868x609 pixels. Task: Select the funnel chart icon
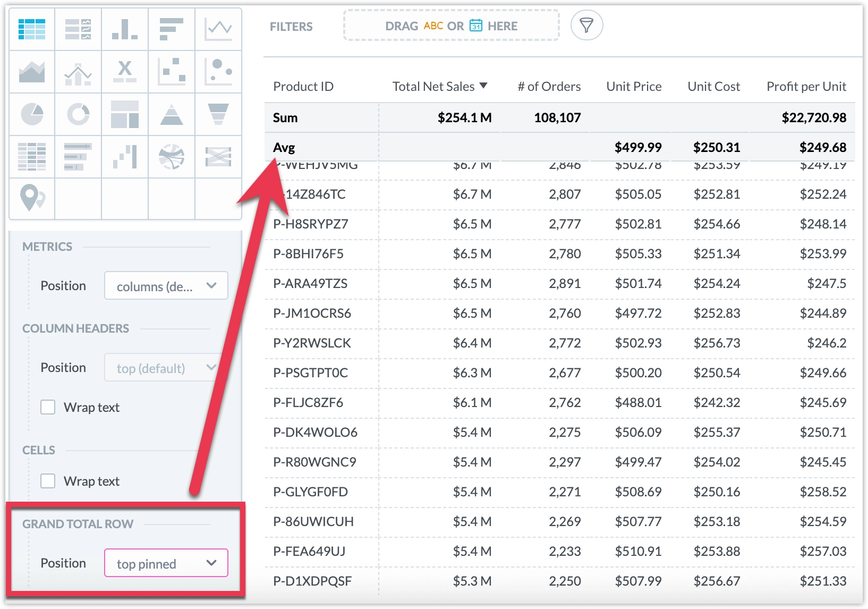[x=218, y=114]
